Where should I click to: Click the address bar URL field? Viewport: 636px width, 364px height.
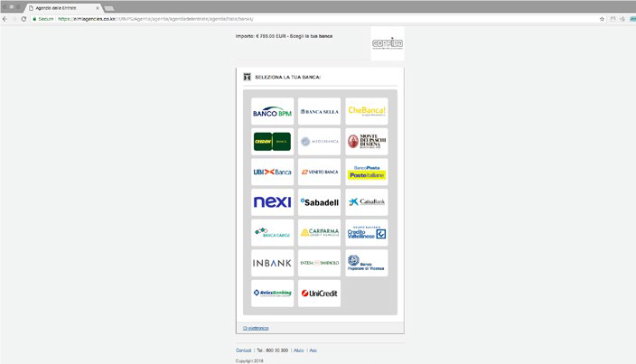click(x=316, y=19)
